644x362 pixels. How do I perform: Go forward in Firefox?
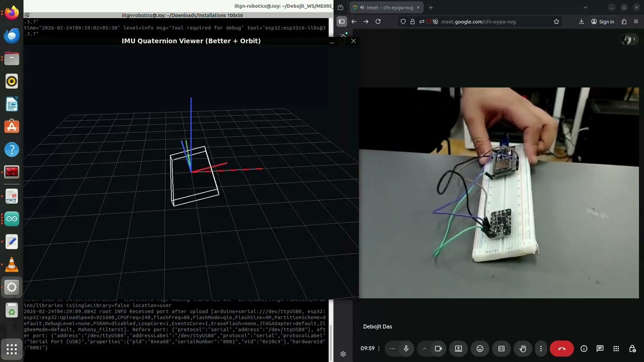(366, 22)
